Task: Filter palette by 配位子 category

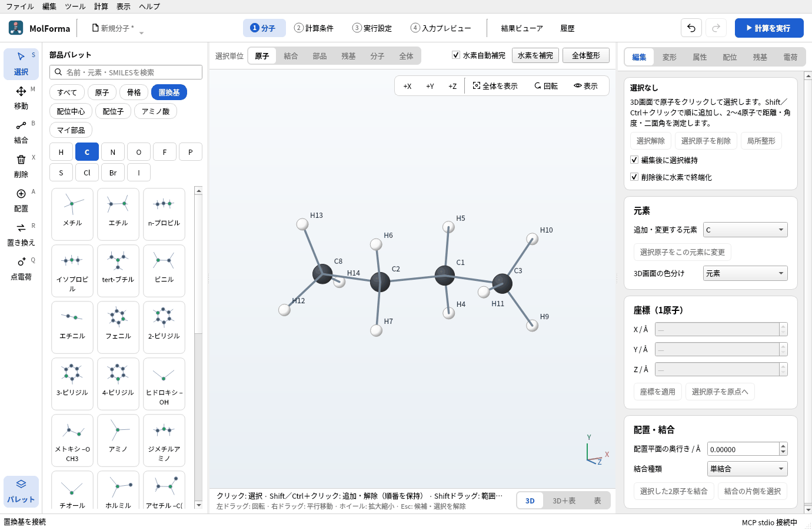Action: [x=114, y=111]
